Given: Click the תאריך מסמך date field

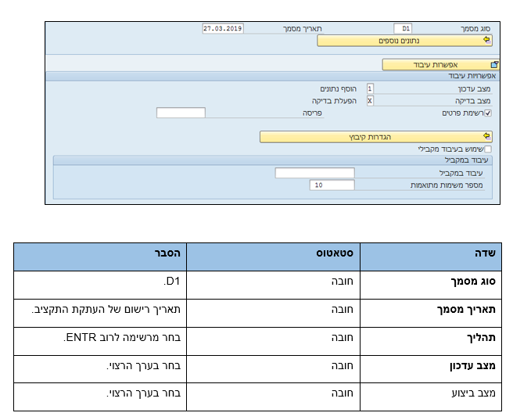Looking at the screenshot, I should (x=222, y=28).
